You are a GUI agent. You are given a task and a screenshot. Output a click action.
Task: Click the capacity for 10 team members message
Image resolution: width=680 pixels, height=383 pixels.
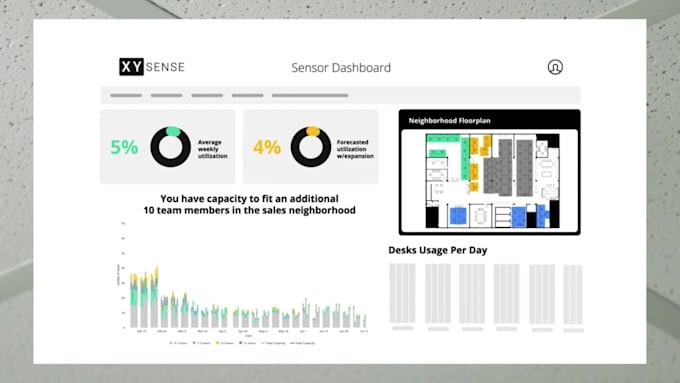(249, 204)
